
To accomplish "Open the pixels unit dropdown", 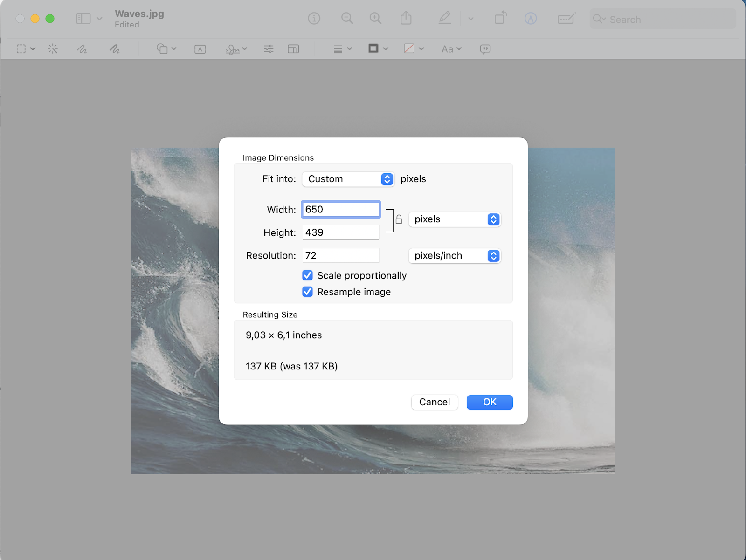I will tap(455, 219).
